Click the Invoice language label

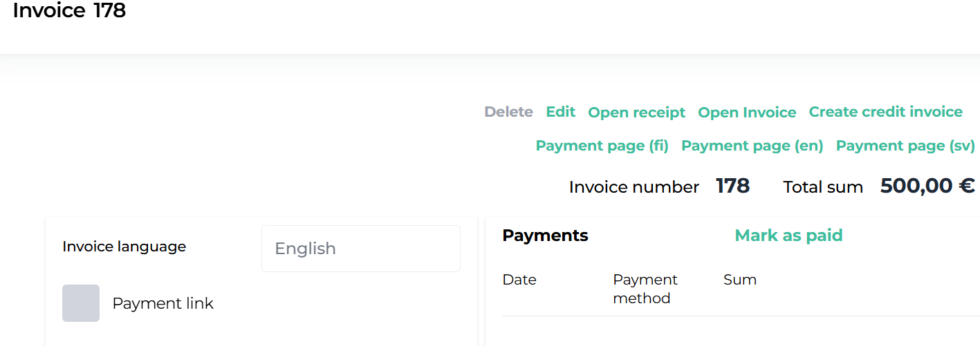click(x=124, y=247)
